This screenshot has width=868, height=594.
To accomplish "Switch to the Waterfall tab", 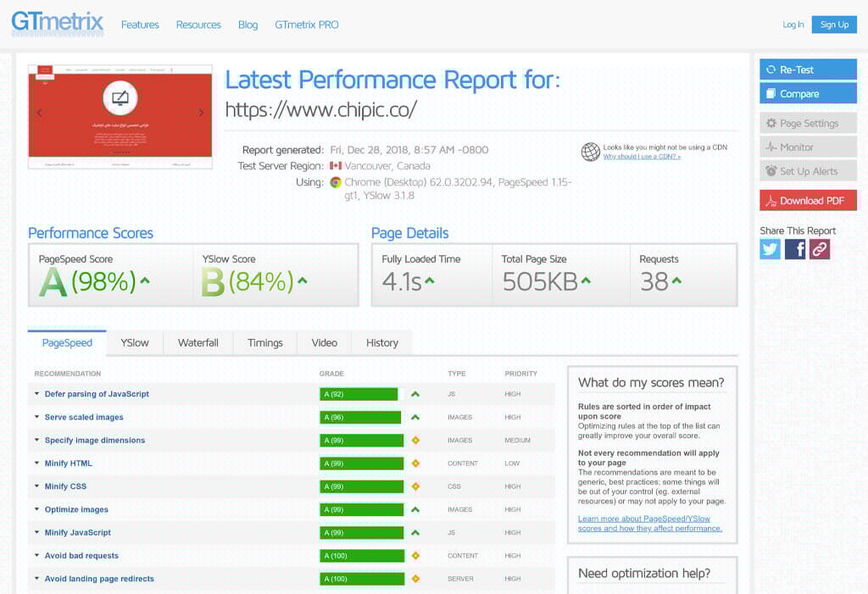I will [x=198, y=342].
